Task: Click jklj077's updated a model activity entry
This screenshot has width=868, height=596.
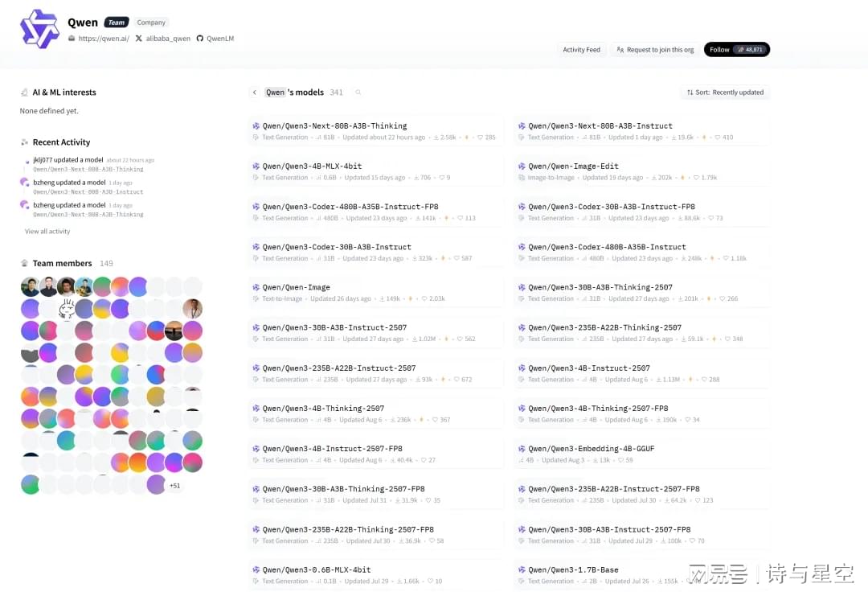Action: [68, 160]
